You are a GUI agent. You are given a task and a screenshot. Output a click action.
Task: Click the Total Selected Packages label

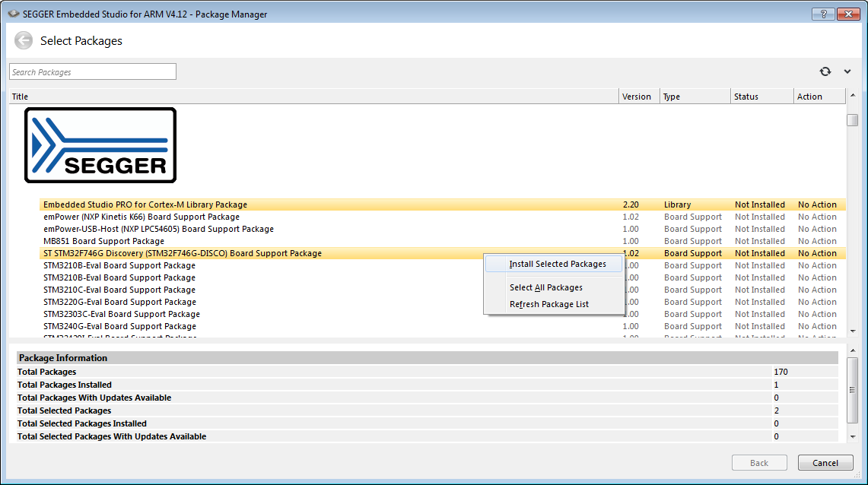point(64,411)
